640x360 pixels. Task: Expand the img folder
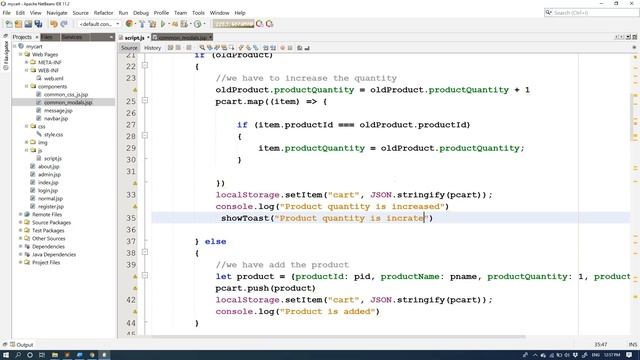(27, 142)
